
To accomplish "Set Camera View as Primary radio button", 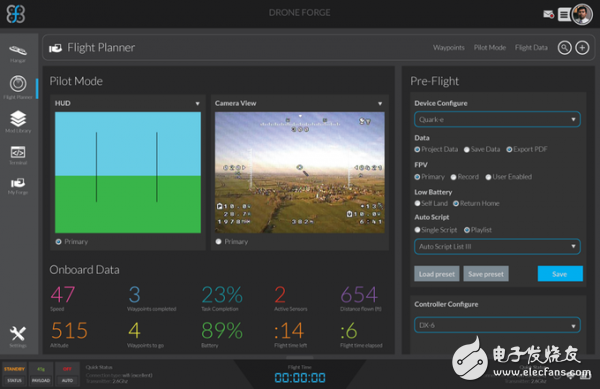I will click(218, 242).
